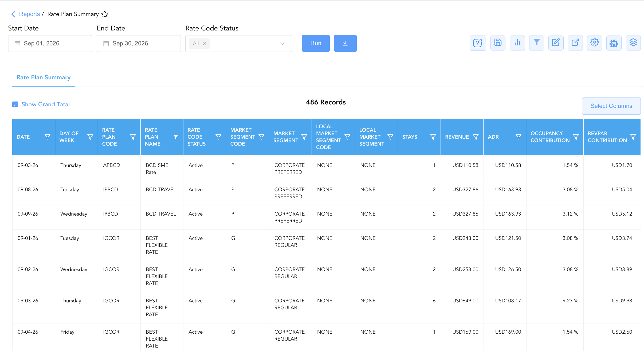Navigate to the Reports breadcrumb link
This screenshot has height=351, width=644.
click(29, 14)
